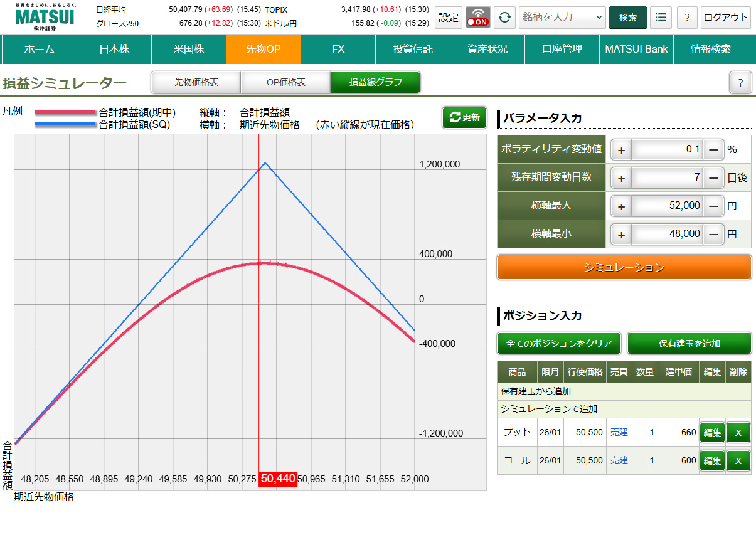The width and height of the screenshot is (756, 540).
Task: Open help for the profit/loss simulator
Action: pyautogui.click(x=740, y=83)
